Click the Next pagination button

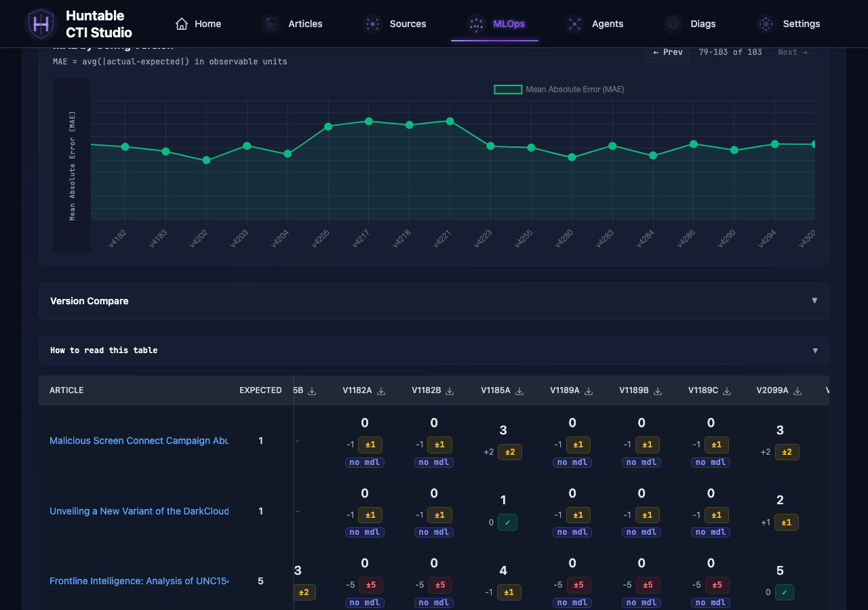point(792,52)
